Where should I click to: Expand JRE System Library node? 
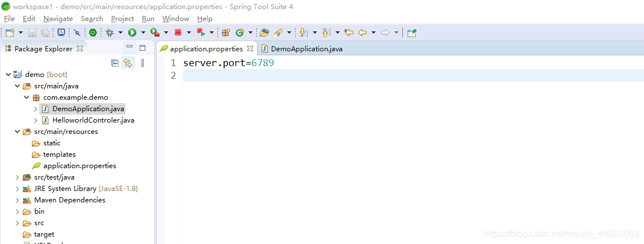click(17, 189)
